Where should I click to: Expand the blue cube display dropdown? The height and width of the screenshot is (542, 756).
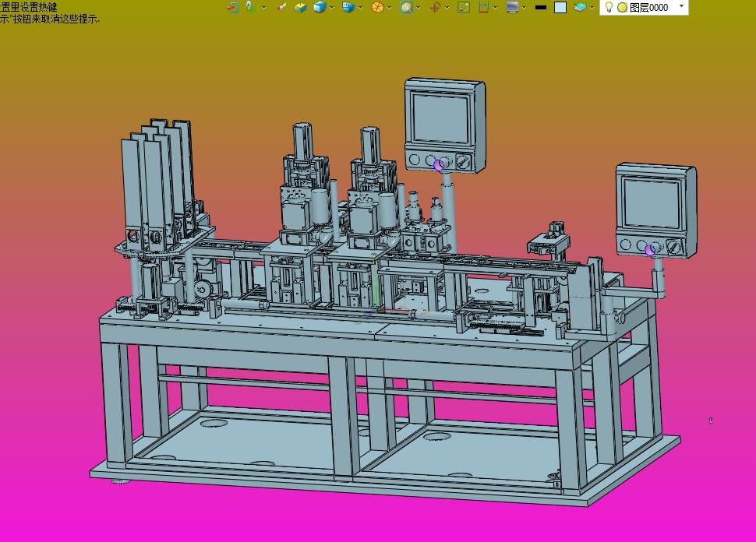pyautogui.click(x=331, y=8)
